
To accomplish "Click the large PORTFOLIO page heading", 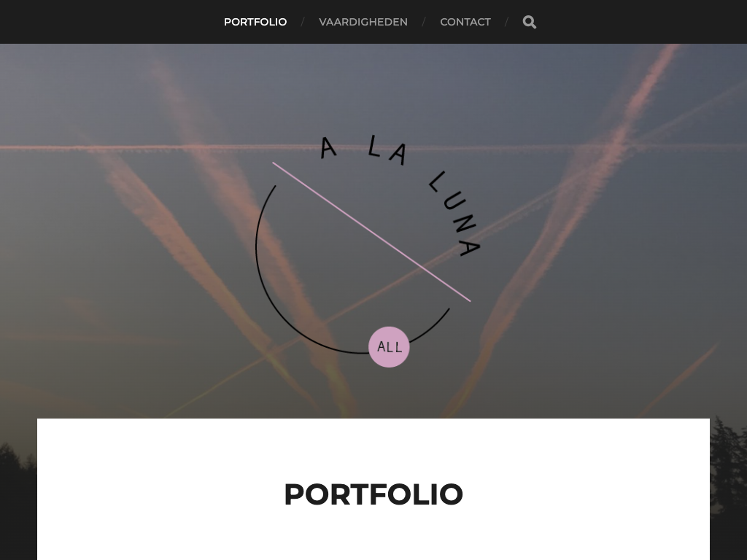I will [373, 494].
